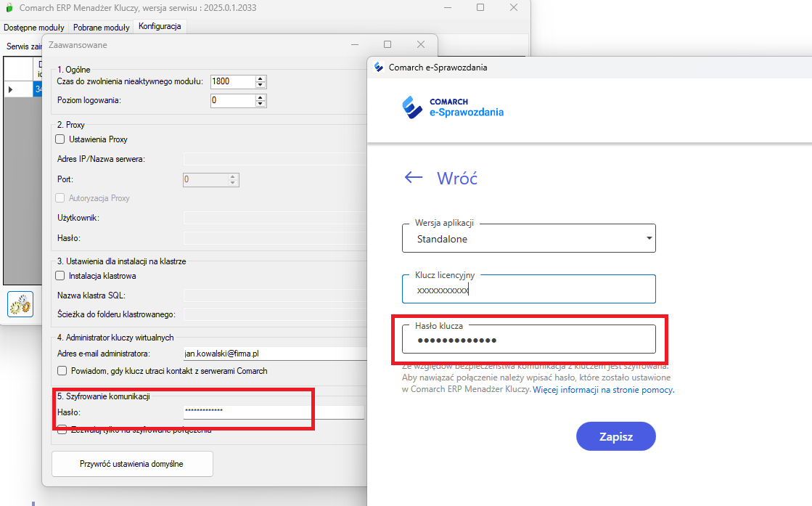The image size is (812, 506).
Task: Decrease Czas do zwolnienia nieaktywnego modułu value
Action: pos(261,84)
